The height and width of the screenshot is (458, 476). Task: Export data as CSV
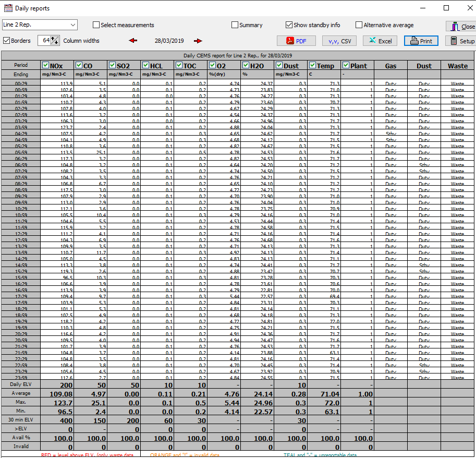[339, 41]
